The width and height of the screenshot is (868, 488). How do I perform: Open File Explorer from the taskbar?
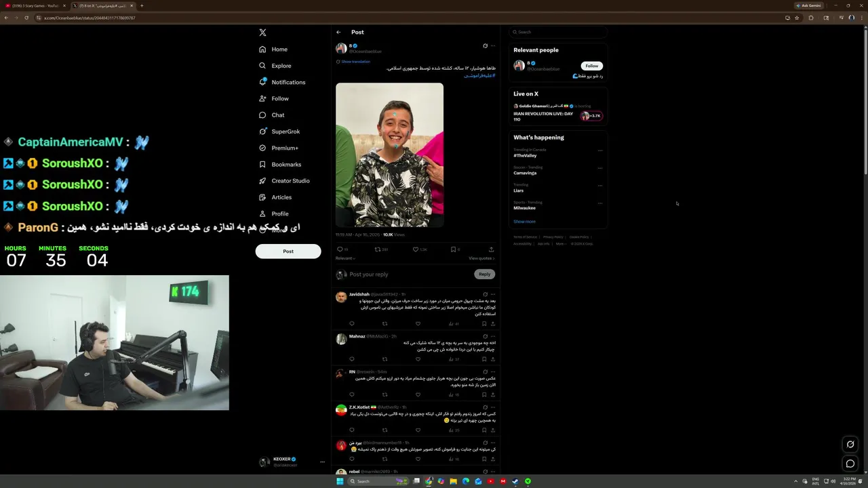point(453,481)
